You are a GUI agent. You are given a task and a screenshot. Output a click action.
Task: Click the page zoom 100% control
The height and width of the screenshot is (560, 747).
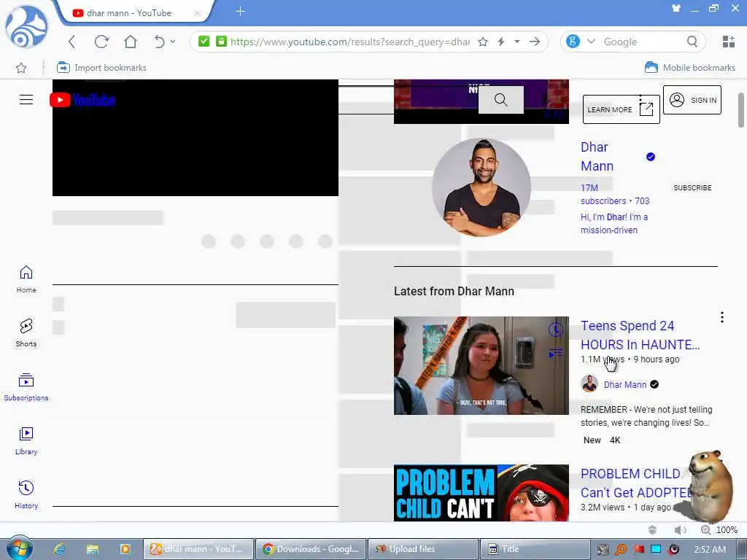click(x=719, y=530)
